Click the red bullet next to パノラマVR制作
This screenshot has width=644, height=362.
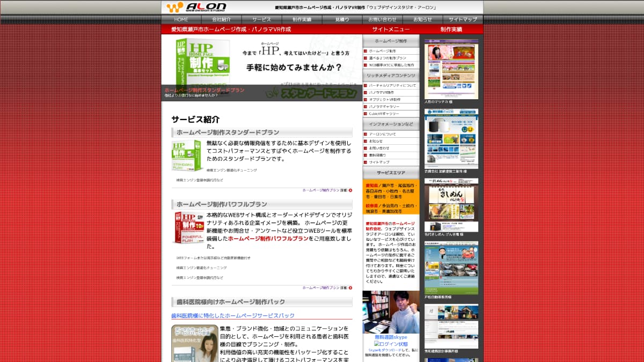365,93
